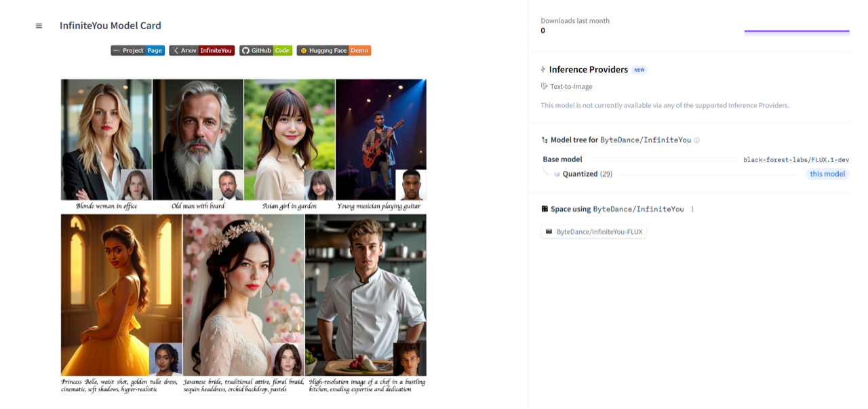
Task: Click the Model tree icon
Action: (x=545, y=140)
